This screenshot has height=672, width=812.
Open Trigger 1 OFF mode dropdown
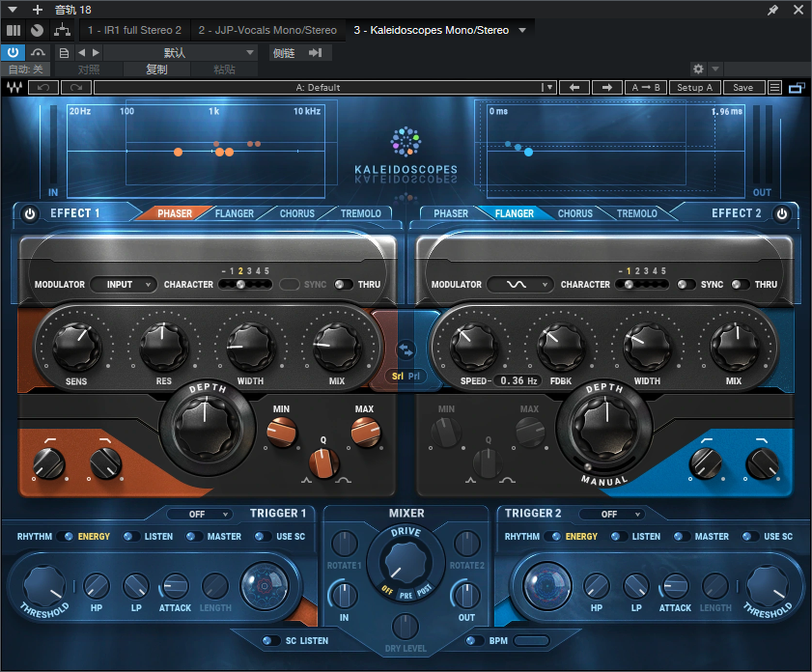[x=200, y=514]
